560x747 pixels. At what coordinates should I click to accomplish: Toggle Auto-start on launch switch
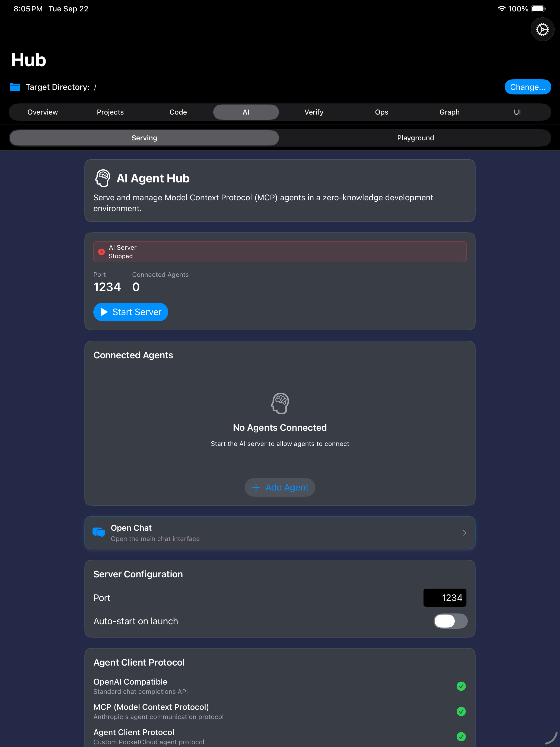point(450,621)
